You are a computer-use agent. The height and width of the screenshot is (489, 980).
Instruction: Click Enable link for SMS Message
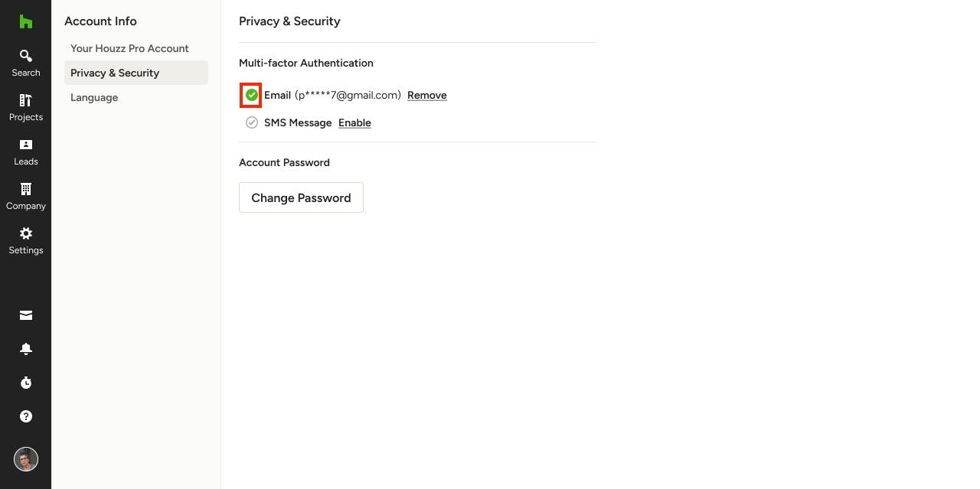click(354, 122)
